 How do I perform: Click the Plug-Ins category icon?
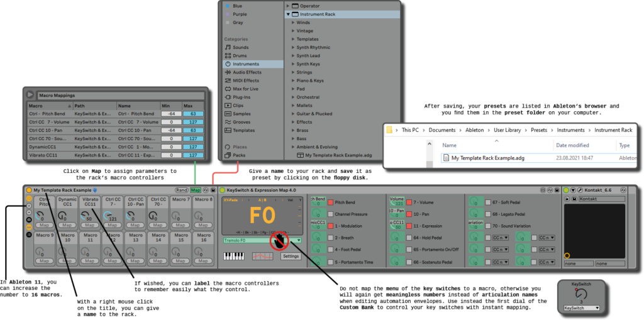click(228, 97)
